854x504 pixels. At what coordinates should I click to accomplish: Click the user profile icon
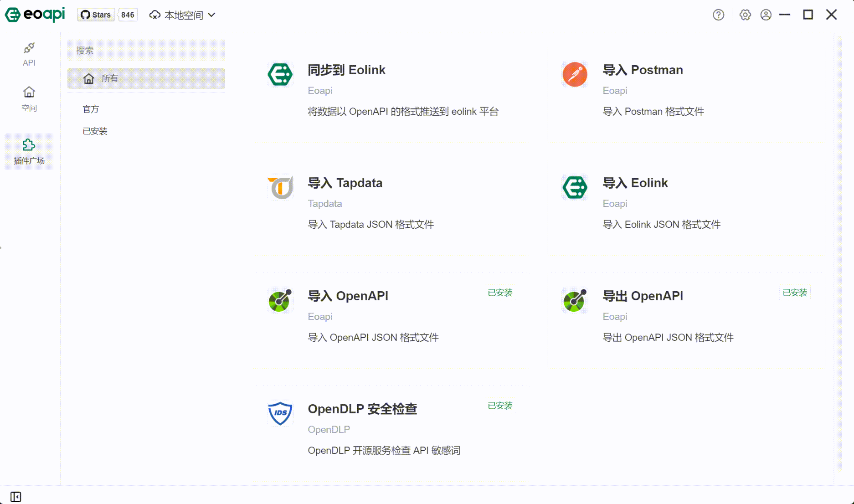coord(766,15)
